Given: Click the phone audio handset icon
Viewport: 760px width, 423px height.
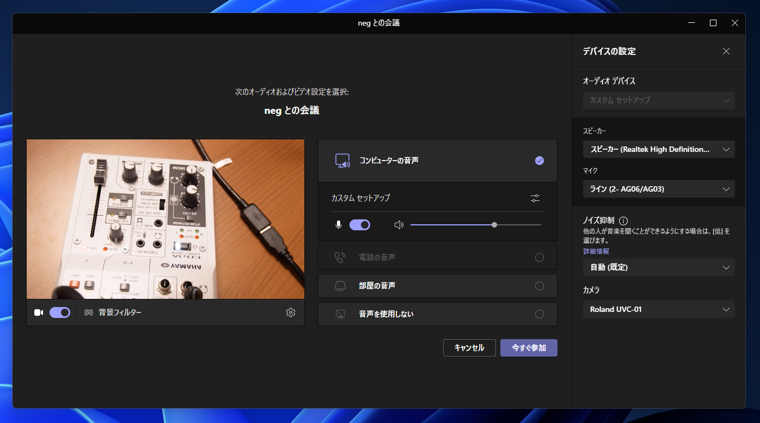Looking at the screenshot, I should coord(340,257).
